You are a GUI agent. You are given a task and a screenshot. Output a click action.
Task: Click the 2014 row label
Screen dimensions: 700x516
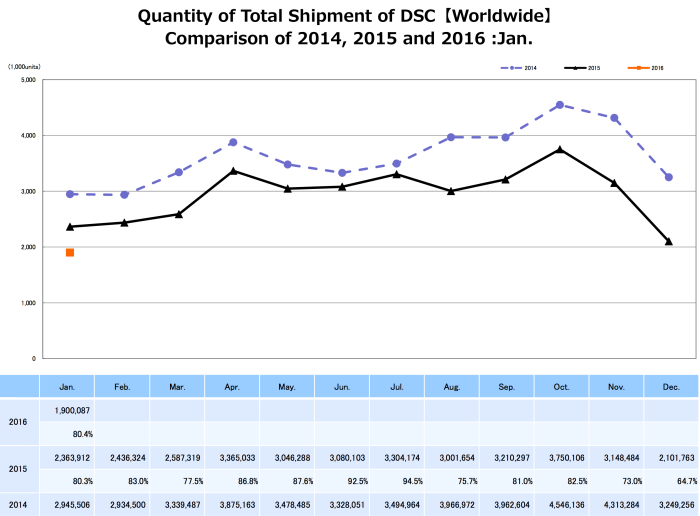tap(18, 505)
